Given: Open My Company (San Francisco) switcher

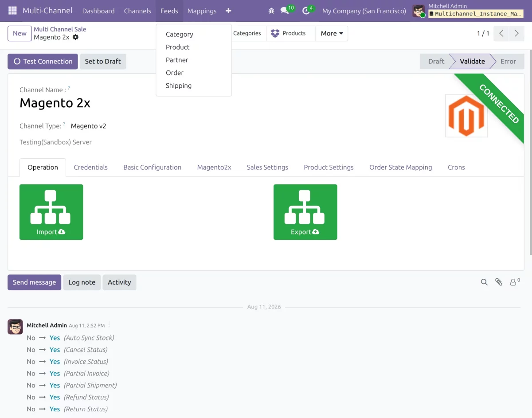Looking at the screenshot, I should point(364,11).
